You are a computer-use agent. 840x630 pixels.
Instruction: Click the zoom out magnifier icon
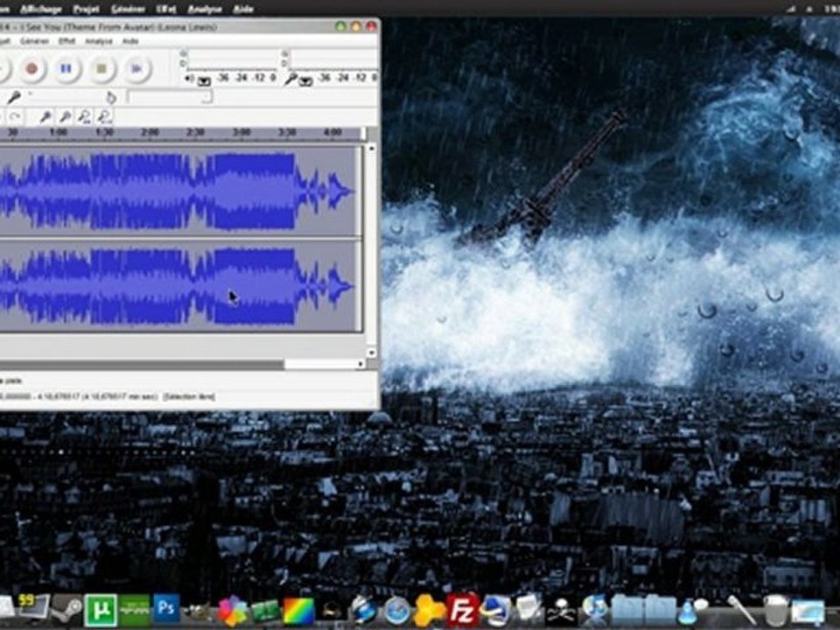pyautogui.click(x=65, y=116)
